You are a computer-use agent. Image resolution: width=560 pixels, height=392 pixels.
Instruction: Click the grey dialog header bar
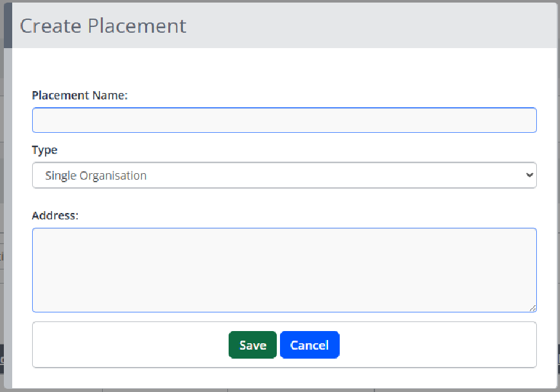372,26
